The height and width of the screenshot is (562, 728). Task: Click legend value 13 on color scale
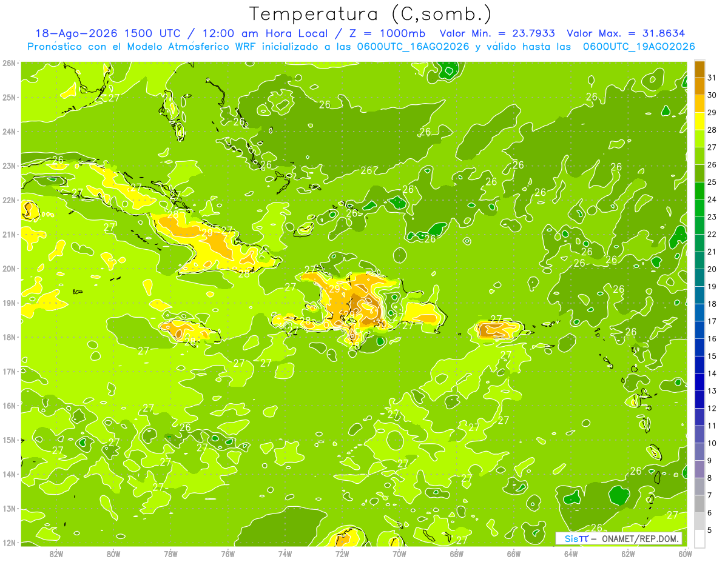(712, 391)
